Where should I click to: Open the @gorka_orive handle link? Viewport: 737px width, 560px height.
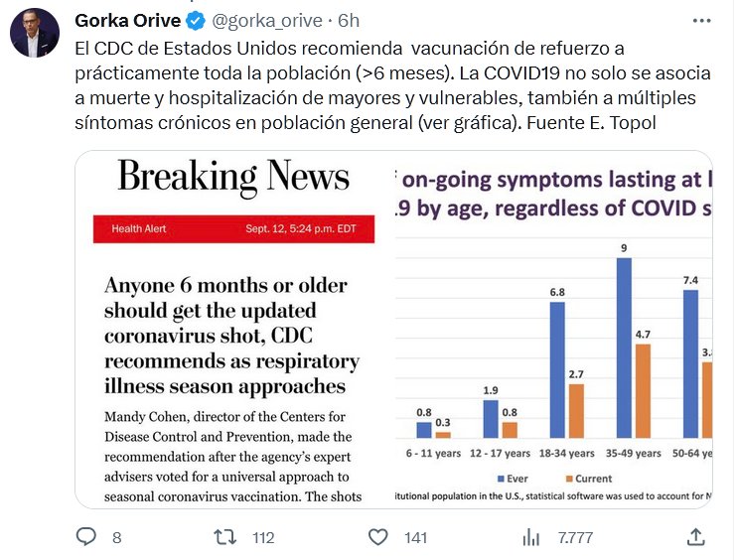click(x=264, y=21)
